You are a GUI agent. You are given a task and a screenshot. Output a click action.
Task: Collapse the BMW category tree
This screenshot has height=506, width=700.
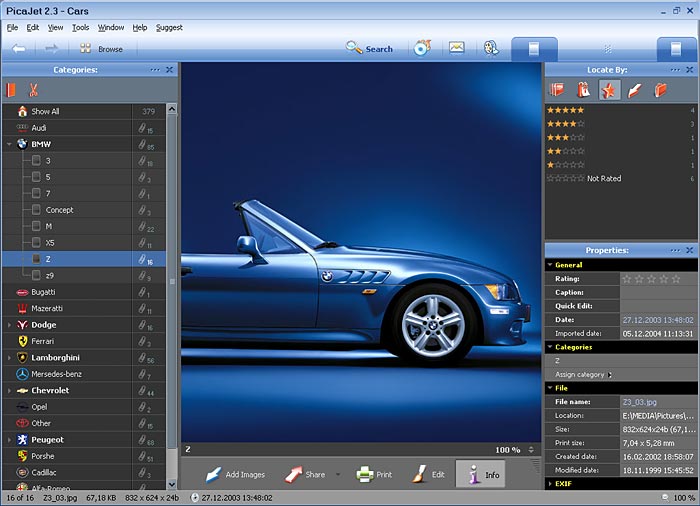(x=9, y=144)
